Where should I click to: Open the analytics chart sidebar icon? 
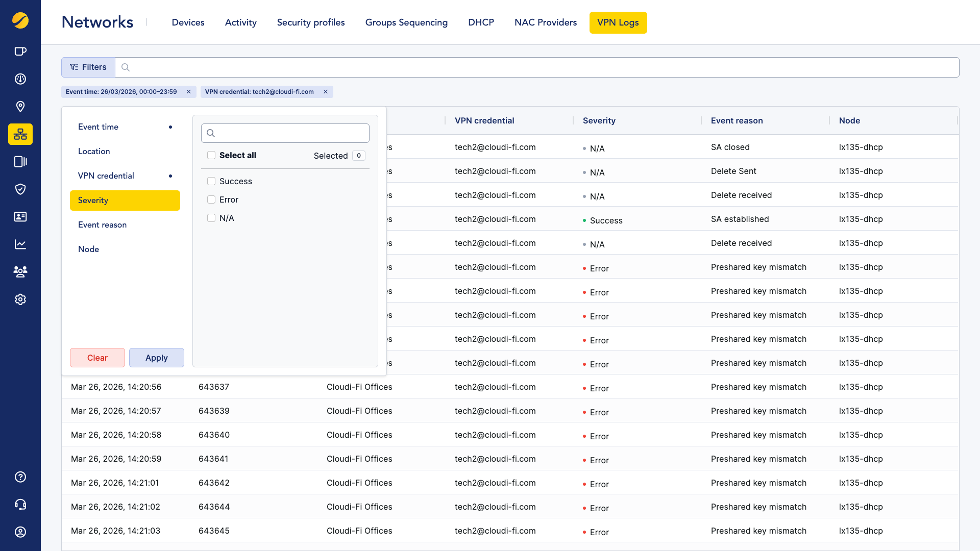[20, 244]
